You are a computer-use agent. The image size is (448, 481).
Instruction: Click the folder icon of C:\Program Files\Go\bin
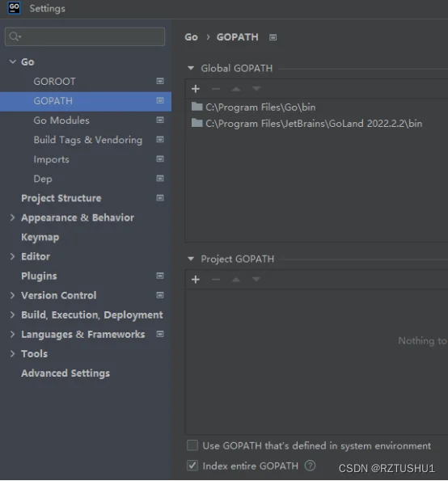tap(197, 107)
